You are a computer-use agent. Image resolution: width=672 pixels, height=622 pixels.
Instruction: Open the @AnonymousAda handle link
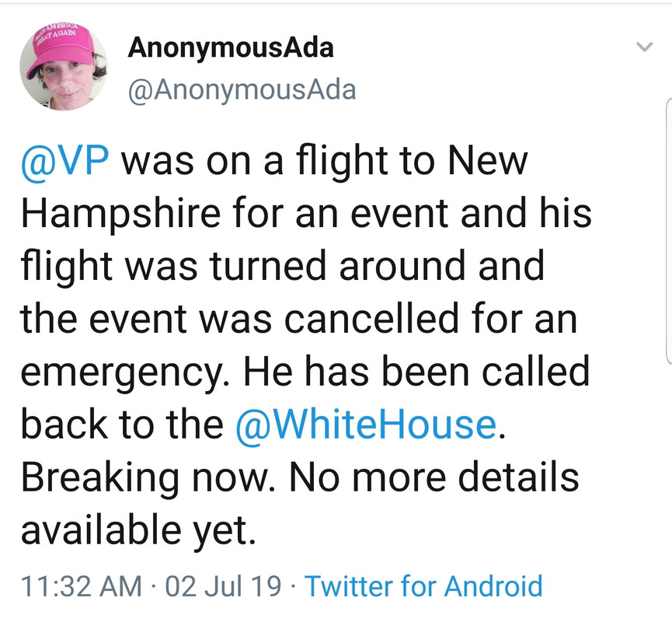pos(242,90)
